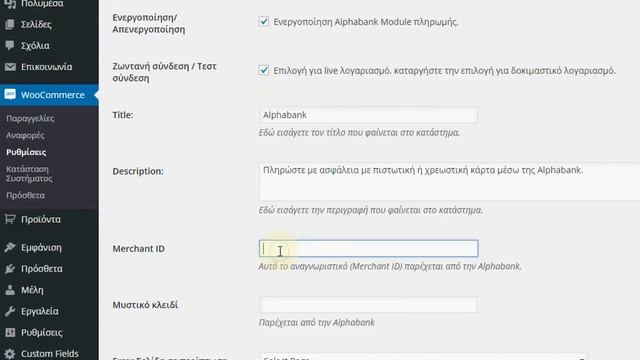Toggle the live λογαριασμό connection checkbox
Screen dimensions: 640x360
[264, 70]
